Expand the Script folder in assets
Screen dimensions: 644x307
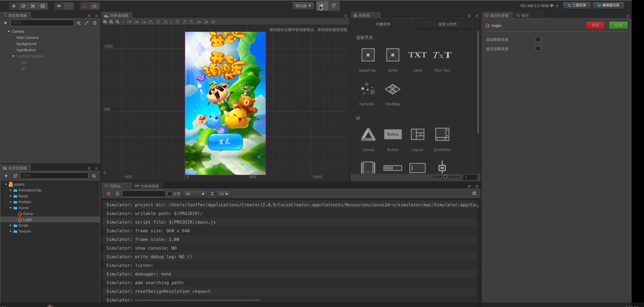[x=11, y=226]
